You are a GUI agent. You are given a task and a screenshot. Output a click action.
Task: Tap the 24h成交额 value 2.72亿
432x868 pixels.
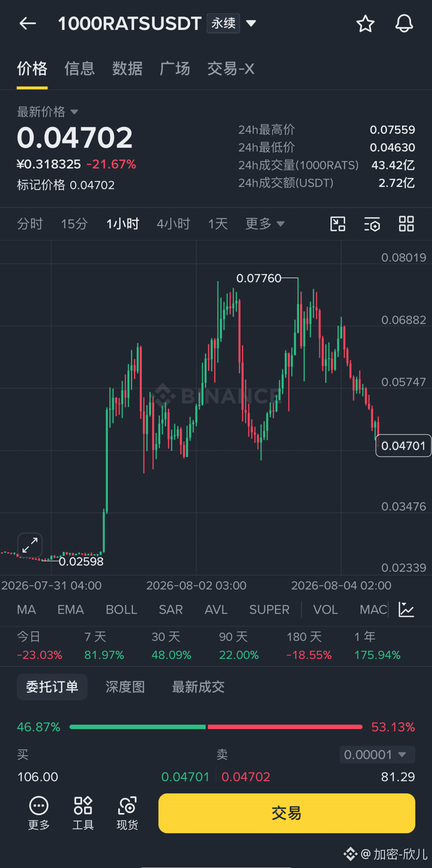point(397,183)
